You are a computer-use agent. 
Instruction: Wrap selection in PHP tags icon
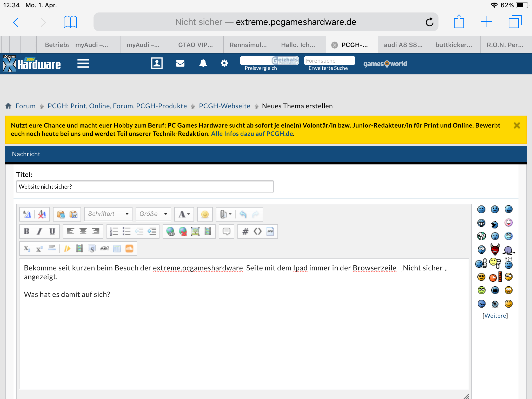pos(270,231)
